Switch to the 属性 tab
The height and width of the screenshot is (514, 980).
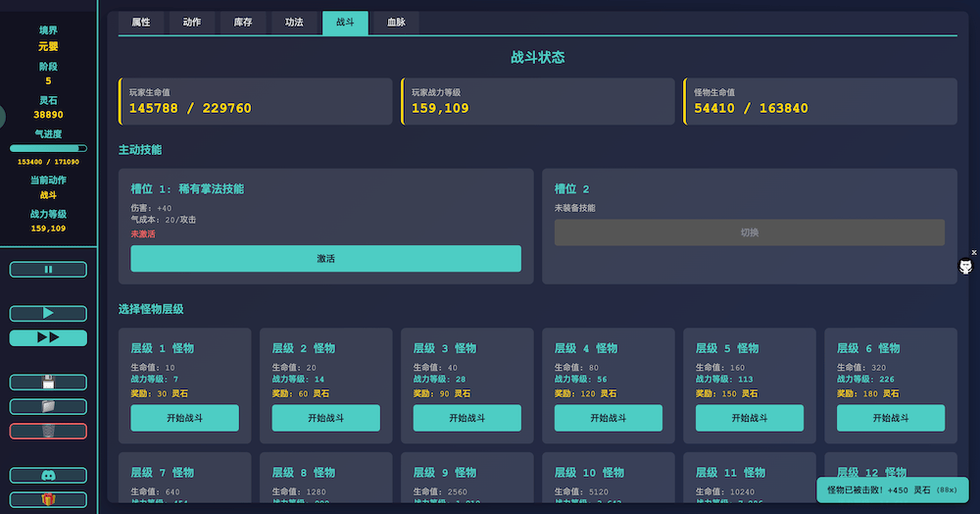click(x=141, y=23)
